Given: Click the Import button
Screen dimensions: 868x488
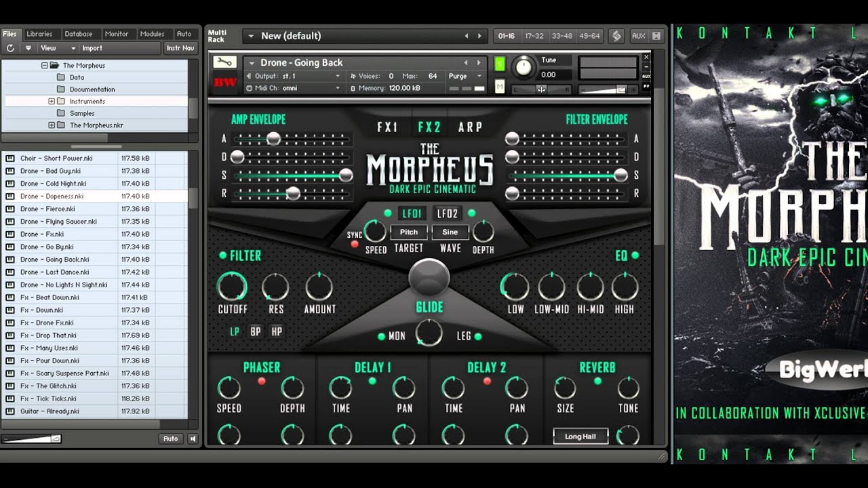Looking at the screenshot, I should tap(92, 48).
